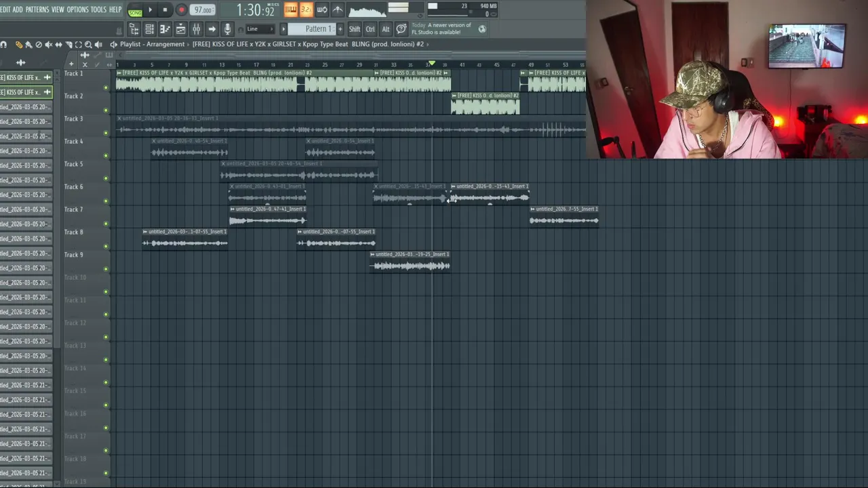Click the overdub blend icon beside loop button
868x488 pixels.
tap(338, 9)
